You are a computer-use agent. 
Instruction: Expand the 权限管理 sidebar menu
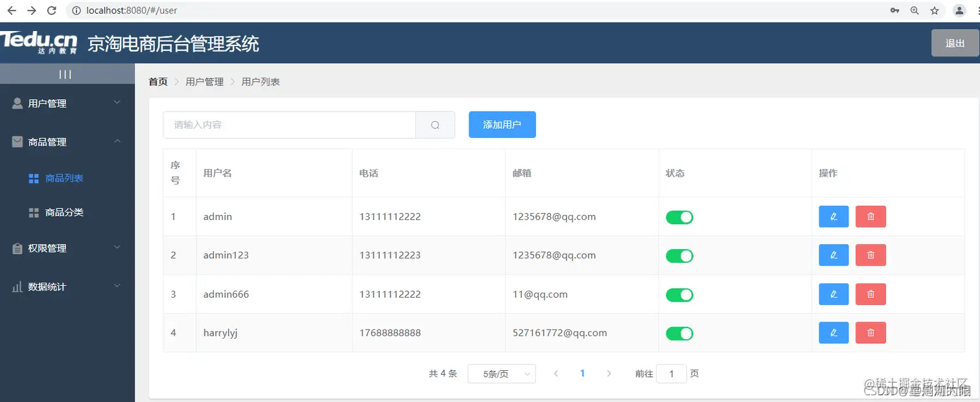tap(67, 248)
